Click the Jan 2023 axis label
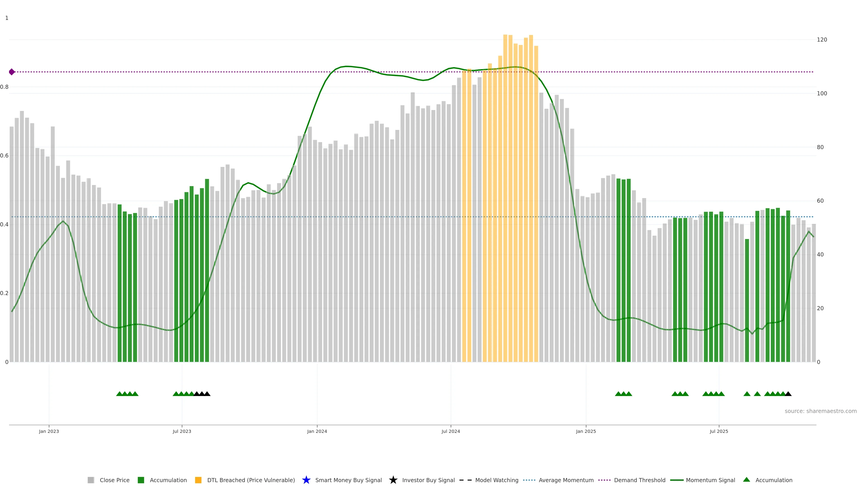The image size is (868, 488). (49, 431)
